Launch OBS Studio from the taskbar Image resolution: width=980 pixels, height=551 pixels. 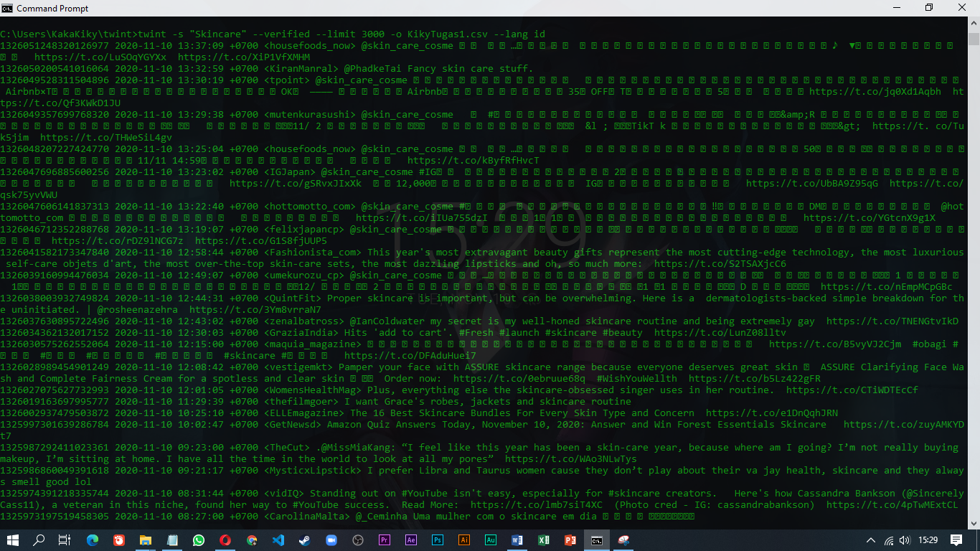(x=358, y=540)
